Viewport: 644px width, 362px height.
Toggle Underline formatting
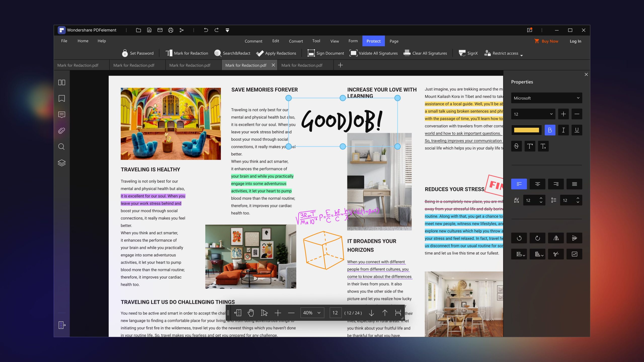point(577,130)
